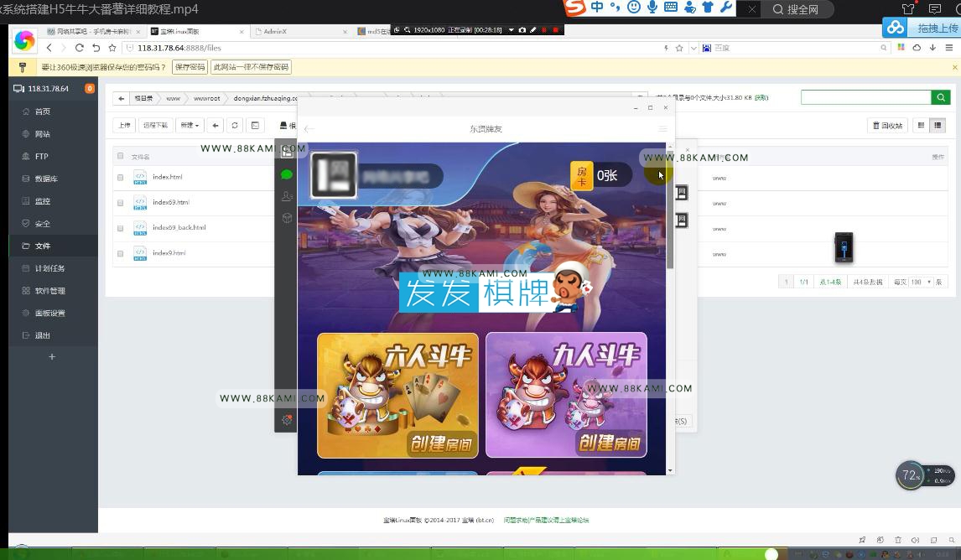Click the file name index.html
Image resolution: width=961 pixels, height=560 pixels.
pyautogui.click(x=168, y=177)
